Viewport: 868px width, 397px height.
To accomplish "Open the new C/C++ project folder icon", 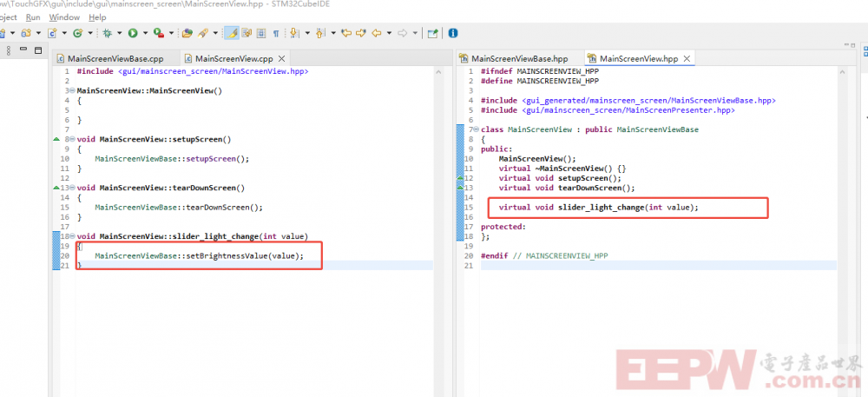I will click(26, 33).
